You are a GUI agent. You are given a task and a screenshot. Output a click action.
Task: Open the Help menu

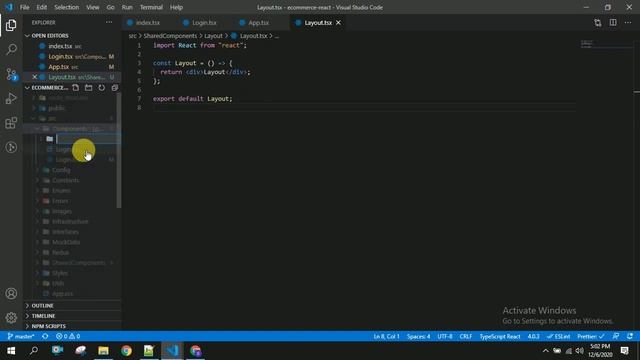pos(176,7)
